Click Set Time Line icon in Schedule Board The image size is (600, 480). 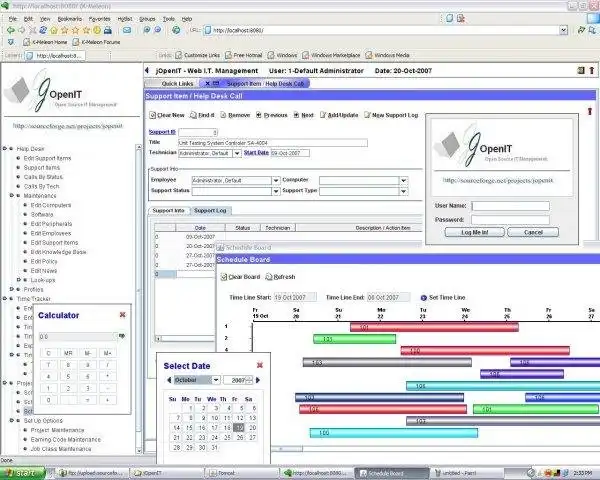(x=423, y=298)
